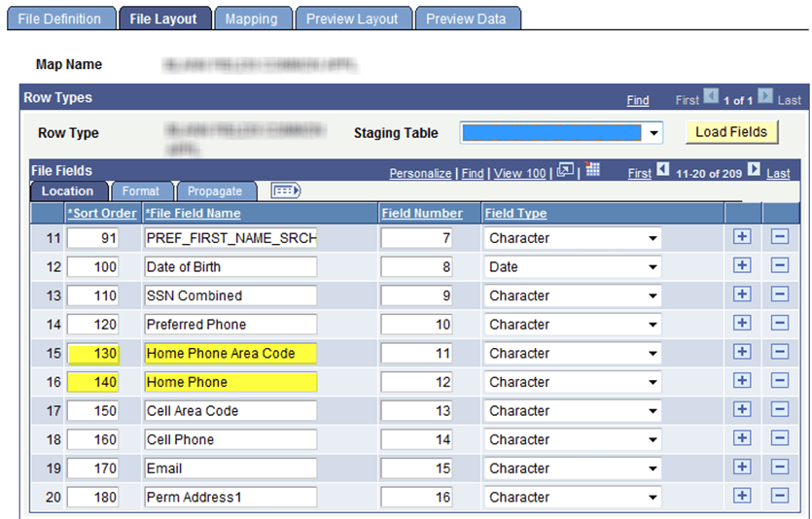Add a row after Cell Phone

tap(742, 438)
